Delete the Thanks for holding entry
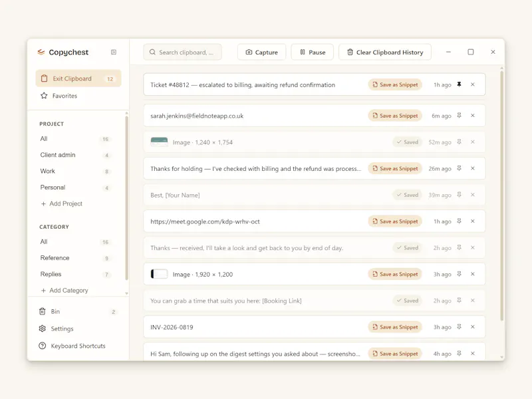The image size is (532, 399). click(x=473, y=169)
